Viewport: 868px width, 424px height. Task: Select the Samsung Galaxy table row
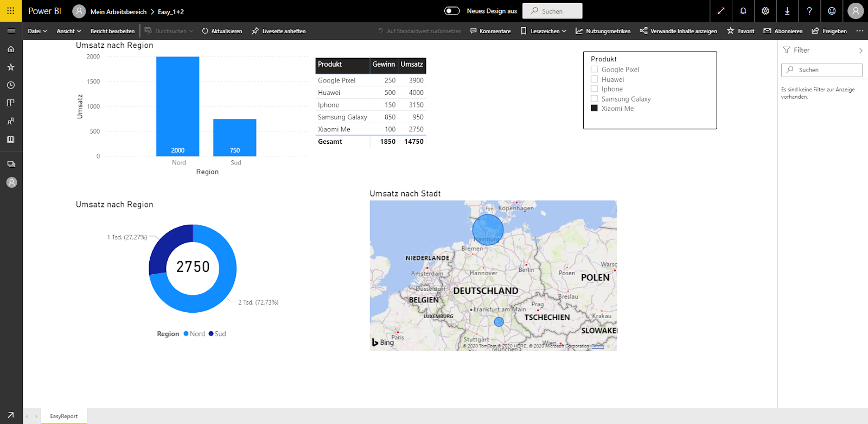[371, 117]
